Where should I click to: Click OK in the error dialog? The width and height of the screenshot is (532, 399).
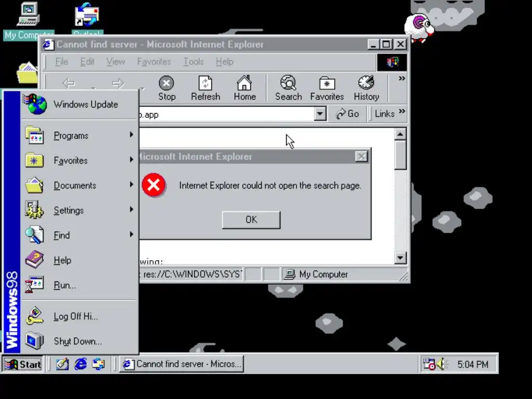(x=251, y=220)
